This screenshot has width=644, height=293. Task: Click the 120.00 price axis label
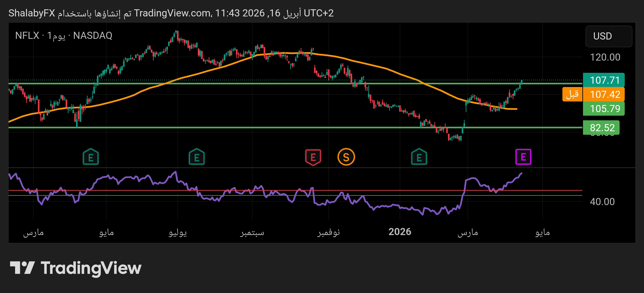605,57
